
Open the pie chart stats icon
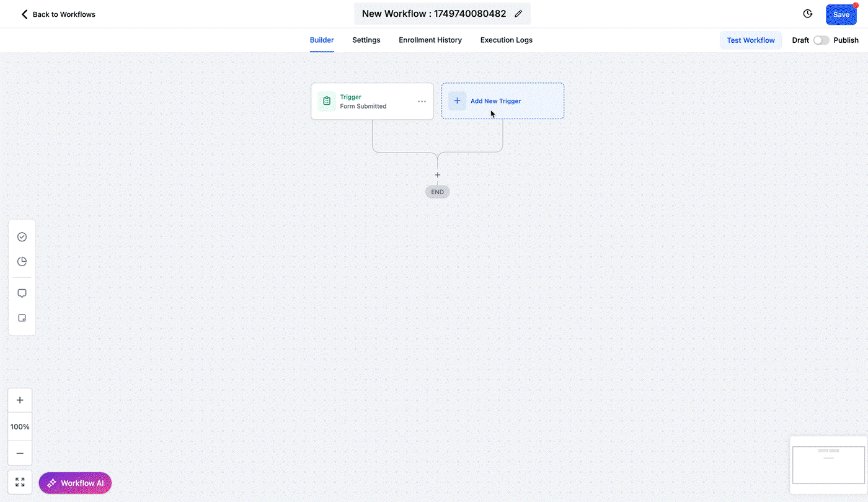click(x=22, y=261)
